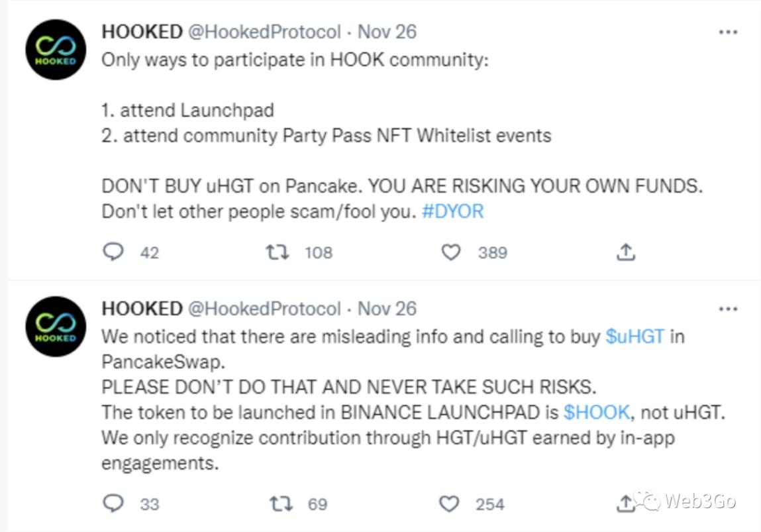761x532 pixels.
Task: Retweet the first HOOKED tweet
Action: coord(276,252)
